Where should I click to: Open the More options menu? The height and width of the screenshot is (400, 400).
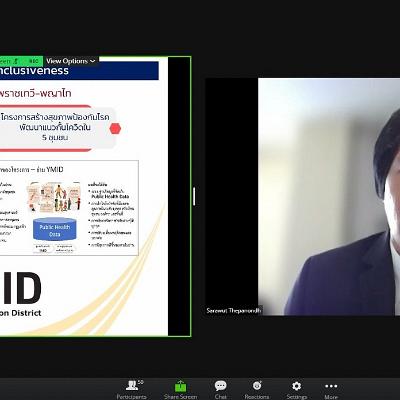[x=331, y=390]
